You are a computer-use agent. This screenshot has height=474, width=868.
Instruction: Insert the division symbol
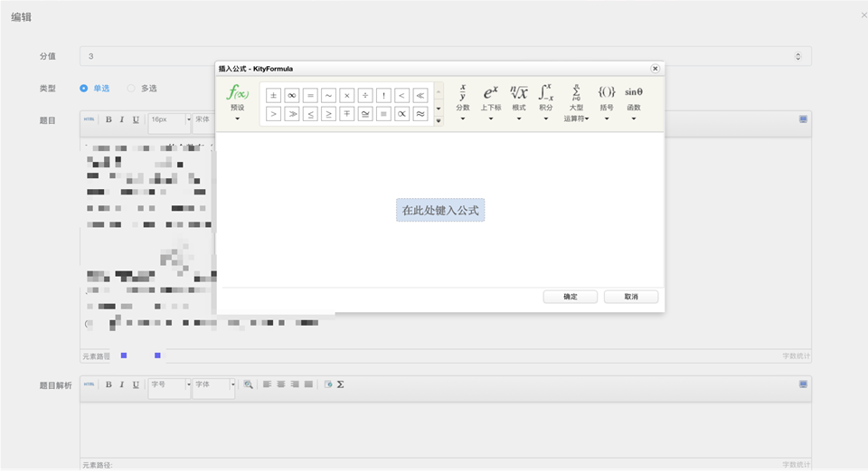click(365, 95)
